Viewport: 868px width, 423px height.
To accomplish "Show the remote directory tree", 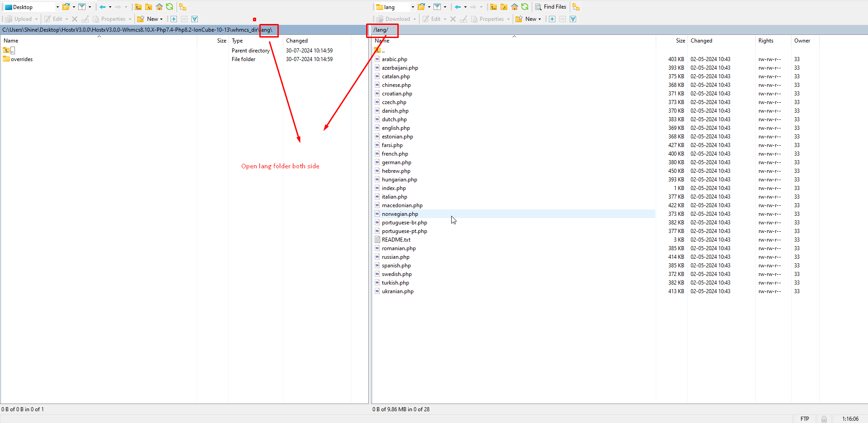I will click(576, 7).
